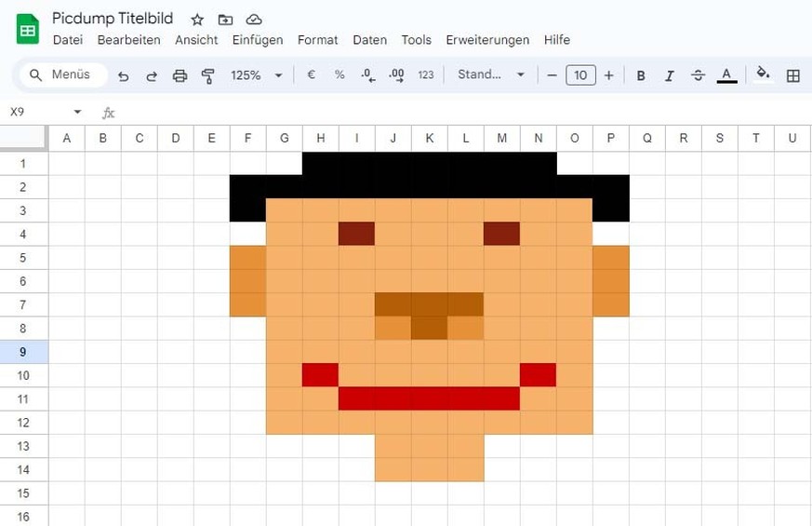The height and width of the screenshot is (526, 812).
Task: Increase font size with plus button
Action: coord(609,75)
